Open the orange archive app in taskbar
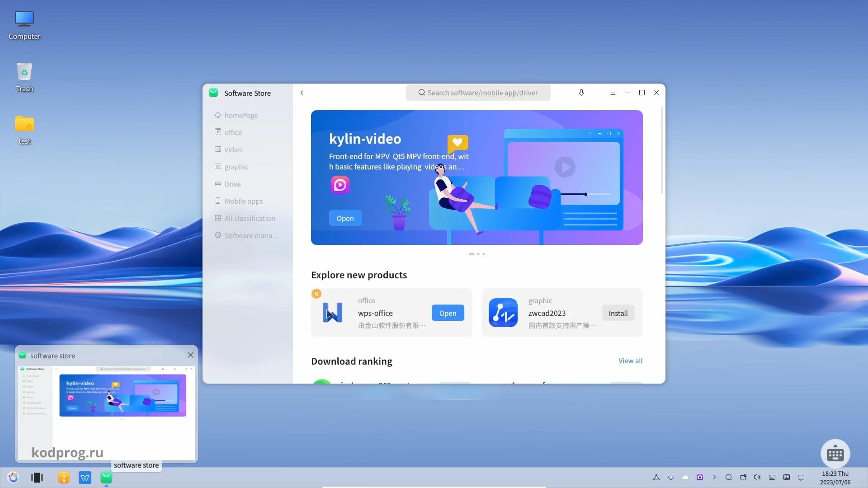 (64, 478)
